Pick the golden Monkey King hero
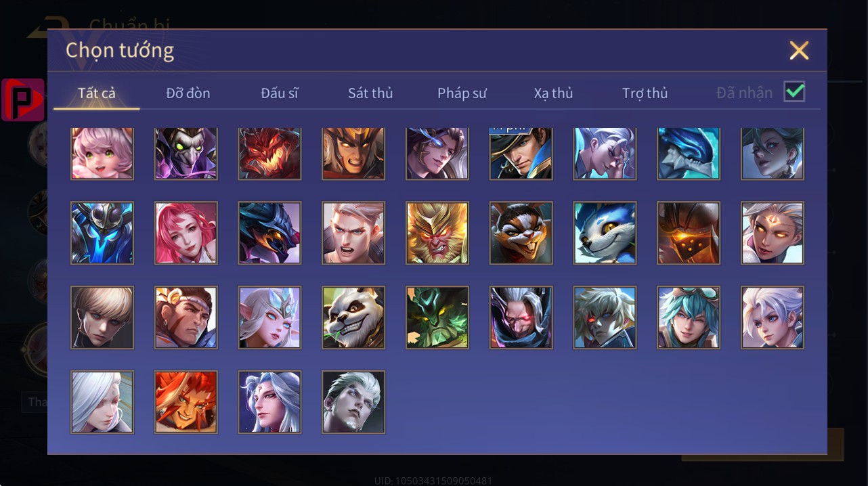Image resolution: width=868 pixels, height=486 pixels. click(437, 233)
